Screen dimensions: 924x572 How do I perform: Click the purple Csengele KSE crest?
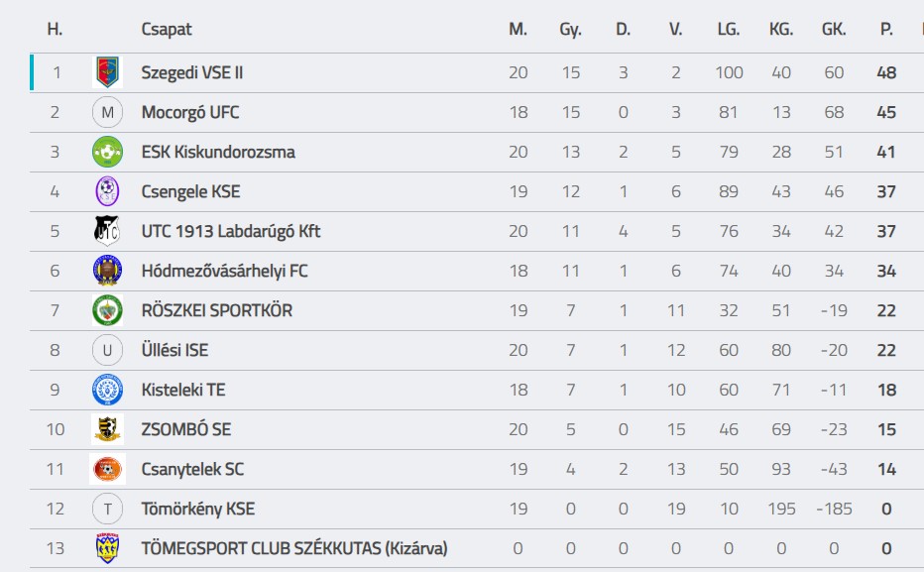107,191
